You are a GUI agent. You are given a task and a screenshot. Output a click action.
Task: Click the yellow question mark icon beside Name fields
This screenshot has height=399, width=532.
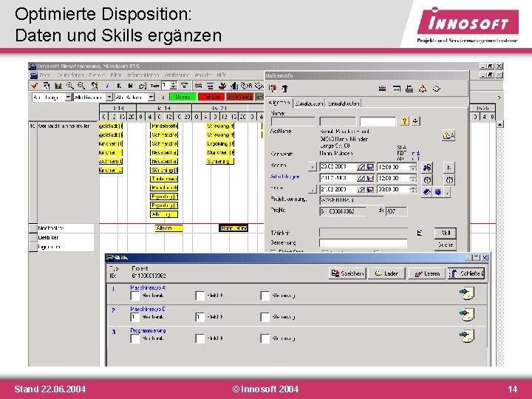[404, 120]
